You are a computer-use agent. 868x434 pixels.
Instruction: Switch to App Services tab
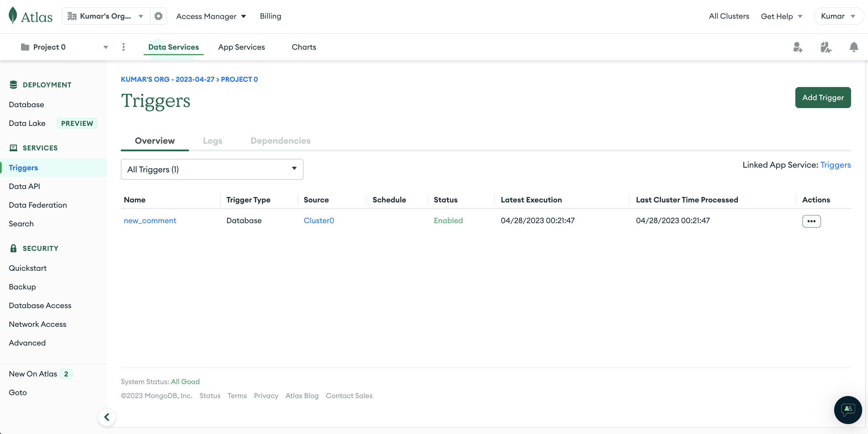tap(241, 47)
